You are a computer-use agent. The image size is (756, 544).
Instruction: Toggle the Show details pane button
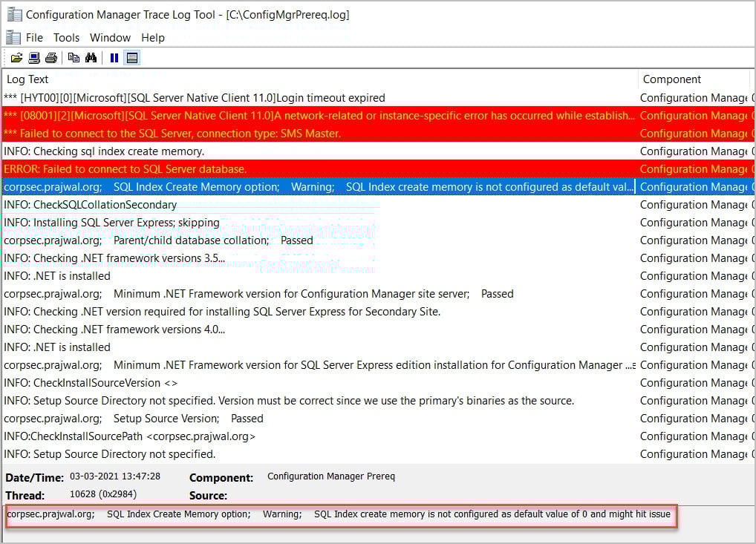pyautogui.click(x=131, y=59)
